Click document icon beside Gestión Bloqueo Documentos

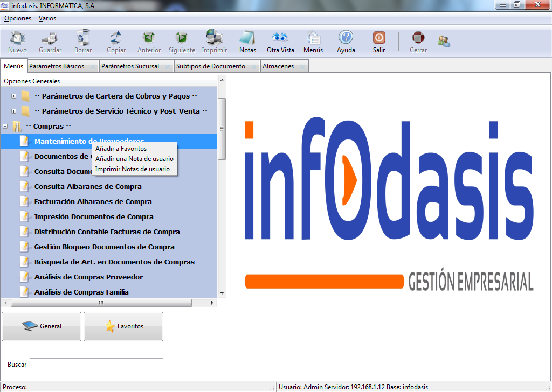[x=24, y=247]
